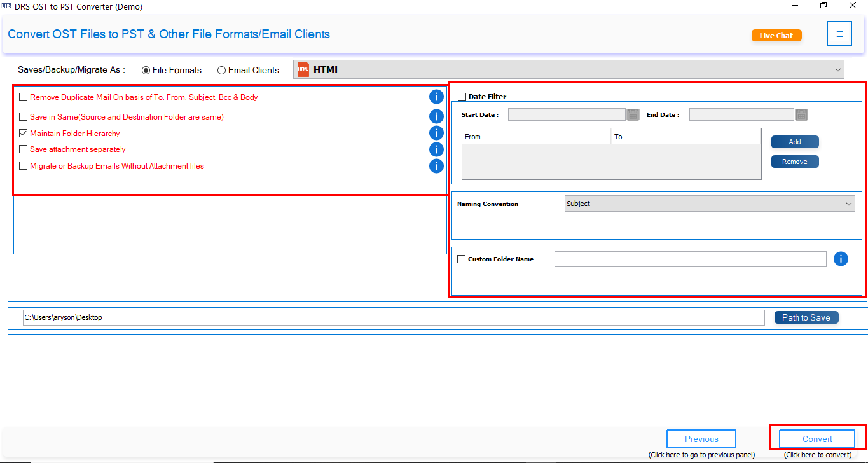Open the Naming Convention Subject dropdown
The image size is (868, 463).
pos(710,204)
